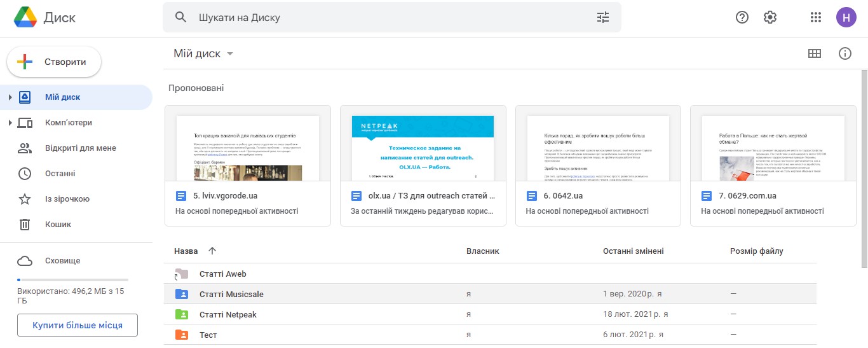Image resolution: width=868 pixels, height=348 pixels.
Task: Click the Shared with me people icon
Action: coord(25,148)
